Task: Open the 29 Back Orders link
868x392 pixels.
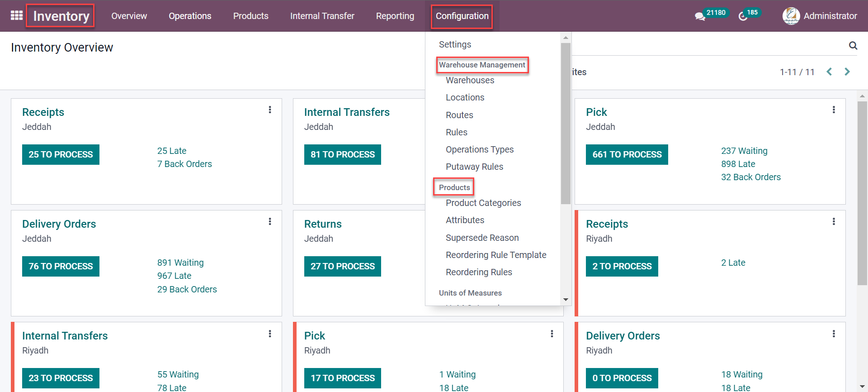Action: (x=187, y=289)
